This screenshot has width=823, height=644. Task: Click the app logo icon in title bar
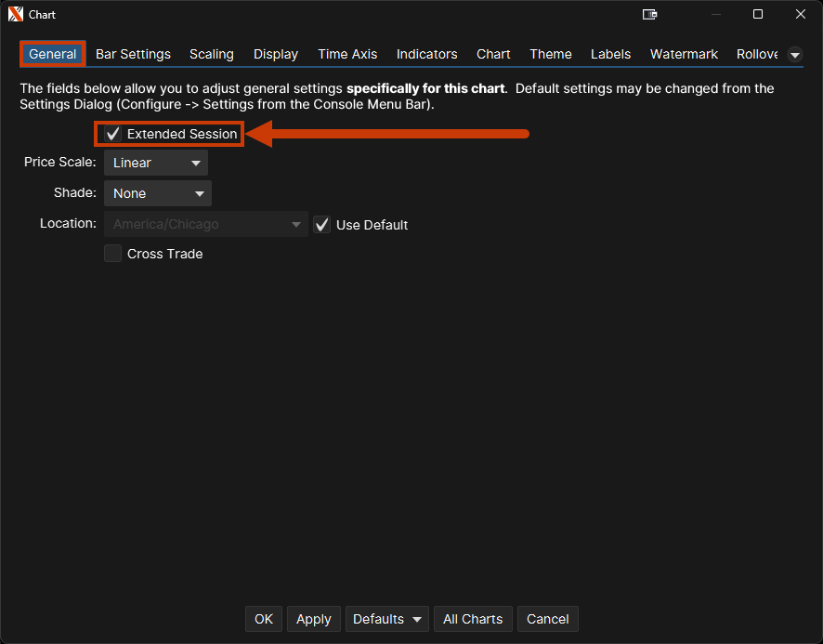click(x=15, y=15)
